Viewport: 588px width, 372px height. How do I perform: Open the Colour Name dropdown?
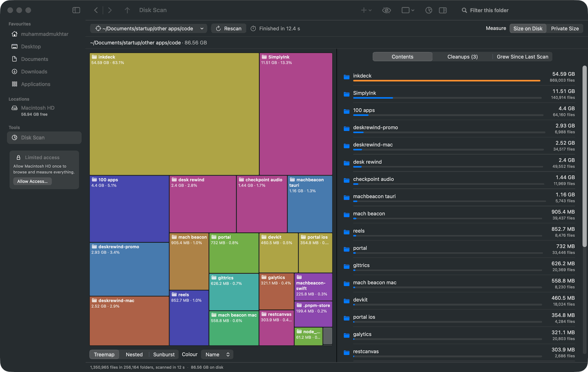click(x=217, y=354)
